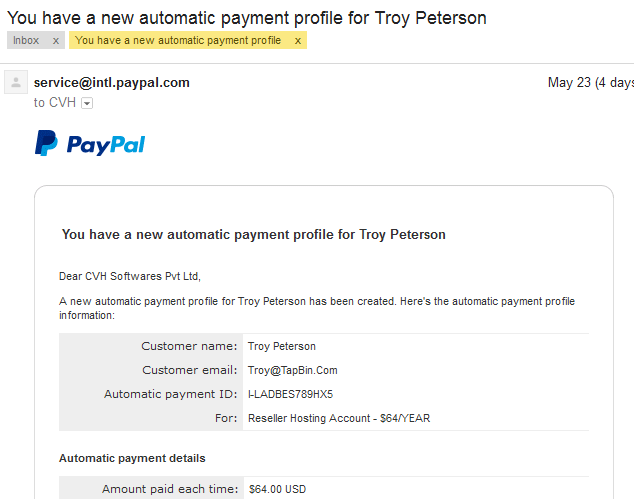Remove the yellow payment profile label
634x499 pixels.
click(x=298, y=41)
